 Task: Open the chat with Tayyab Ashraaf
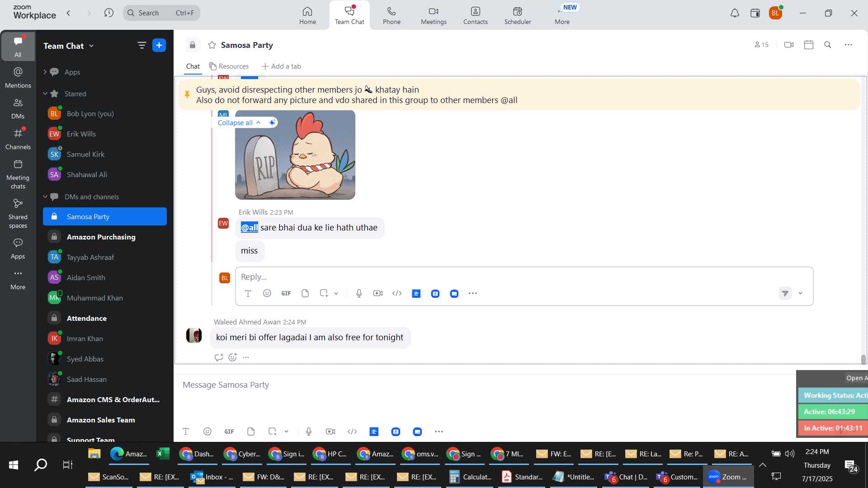[105, 257]
